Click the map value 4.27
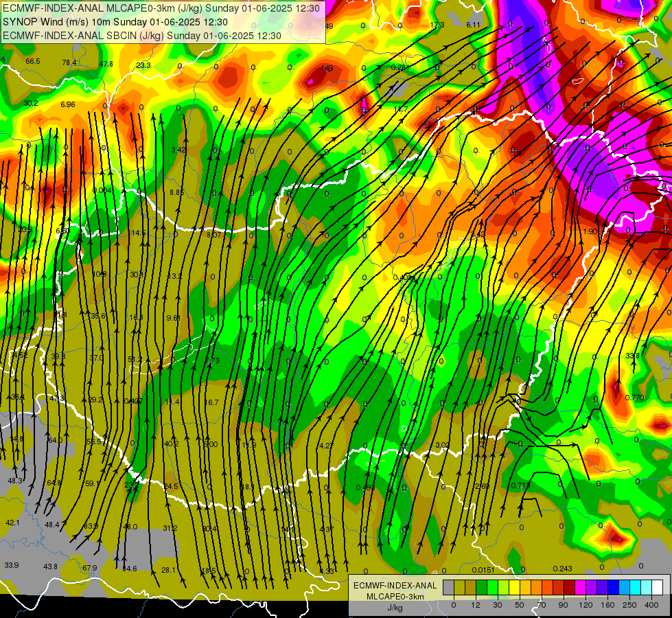Image resolution: width=672 pixels, height=618 pixels. (326, 446)
